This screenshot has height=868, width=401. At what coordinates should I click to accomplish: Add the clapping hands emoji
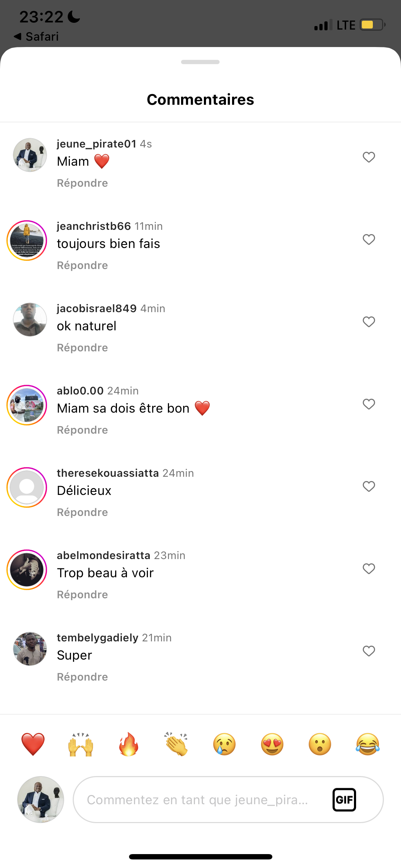[176, 744]
